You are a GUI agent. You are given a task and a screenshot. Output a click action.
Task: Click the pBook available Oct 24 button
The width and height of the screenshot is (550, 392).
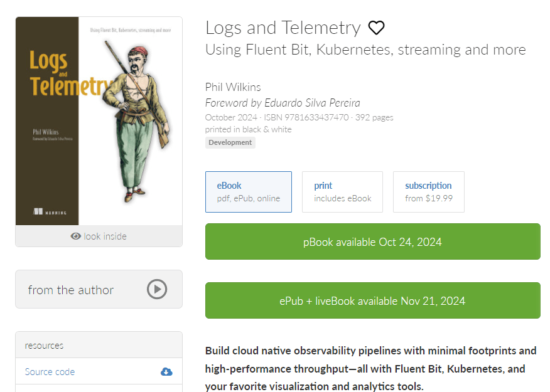[372, 241]
